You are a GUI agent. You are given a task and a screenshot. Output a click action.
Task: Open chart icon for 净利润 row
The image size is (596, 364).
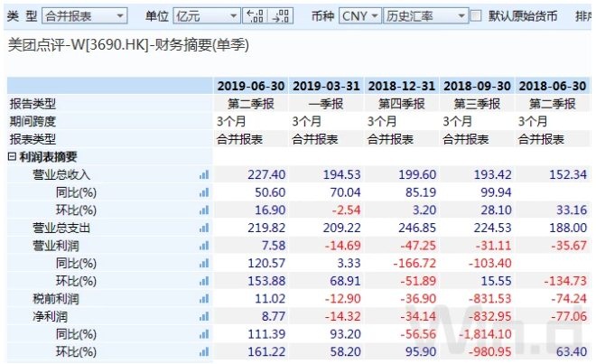[x=204, y=316]
